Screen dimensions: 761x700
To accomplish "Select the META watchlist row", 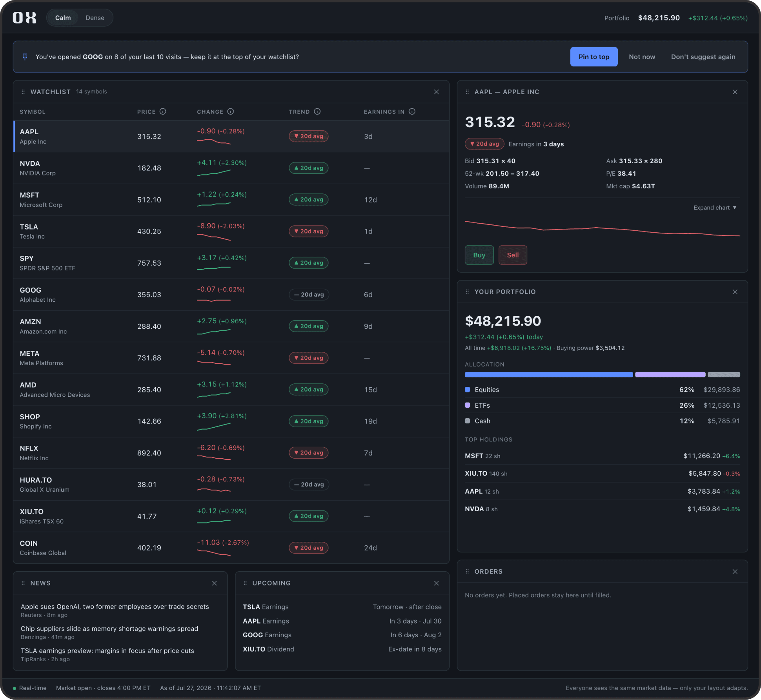I will pos(231,358).
